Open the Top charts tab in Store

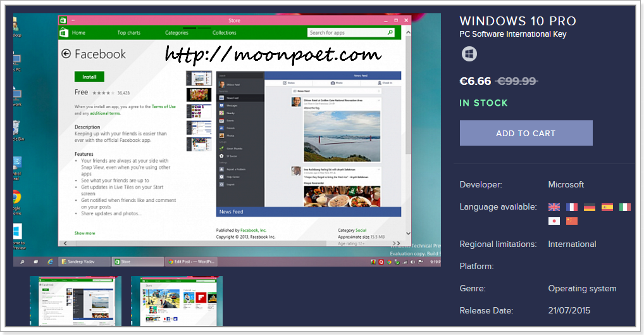coord(128,33)
